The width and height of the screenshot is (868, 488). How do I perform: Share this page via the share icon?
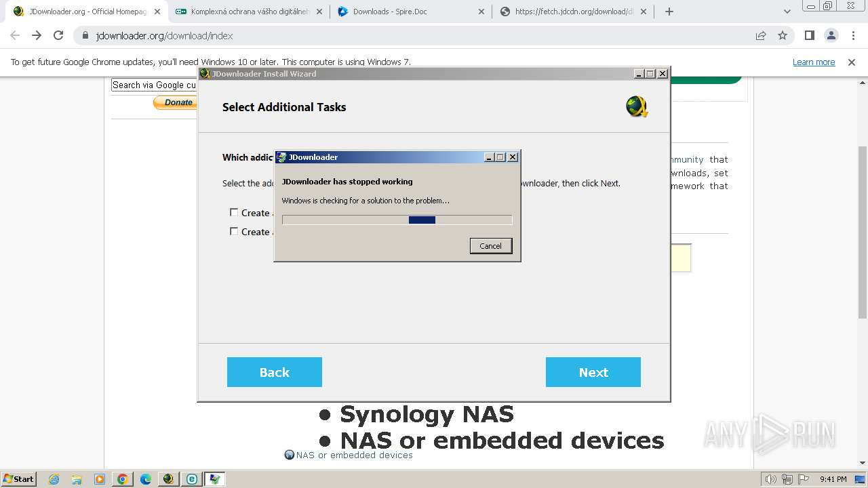click(761, 36)
